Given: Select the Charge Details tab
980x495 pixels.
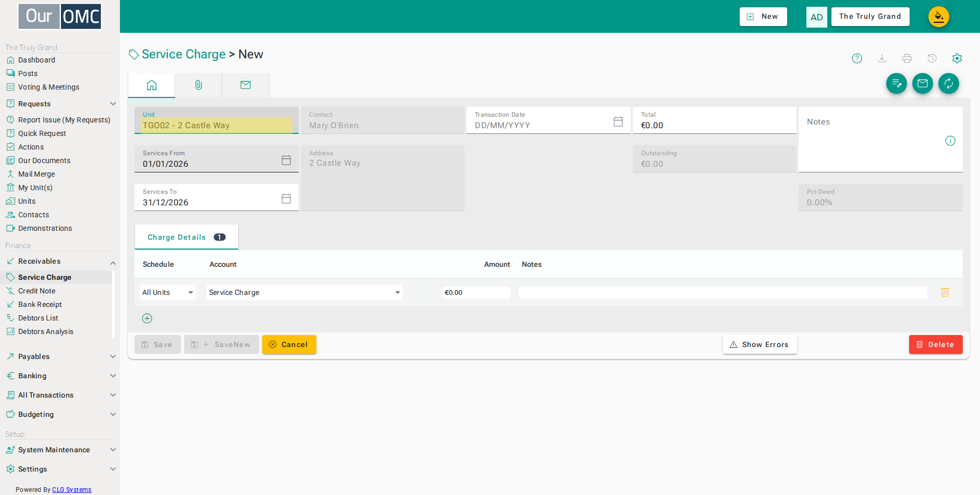Looking at the screenshot, I should [187, 237].
